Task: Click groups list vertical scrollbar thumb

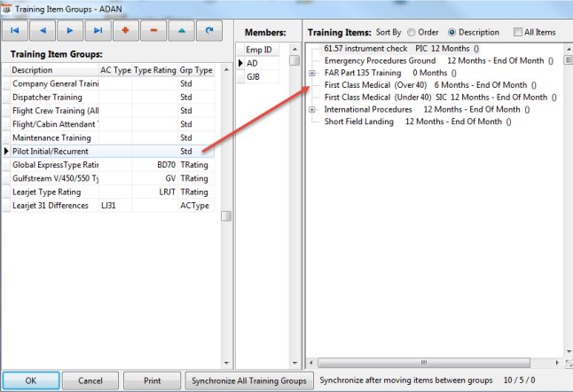Action: (x=226, y=216)
